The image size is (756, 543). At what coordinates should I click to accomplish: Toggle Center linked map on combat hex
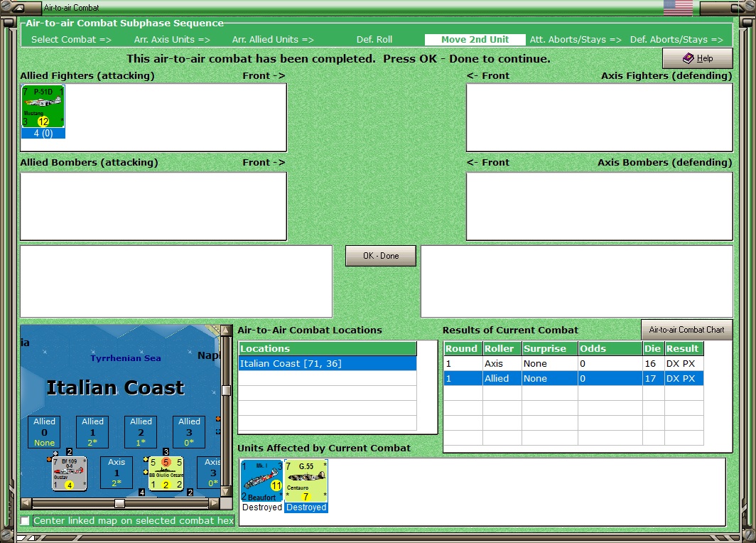point(25,521)
